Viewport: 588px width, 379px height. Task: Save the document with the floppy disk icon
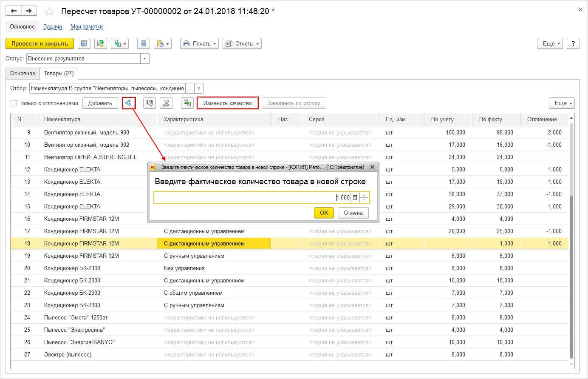pos(84,43)
